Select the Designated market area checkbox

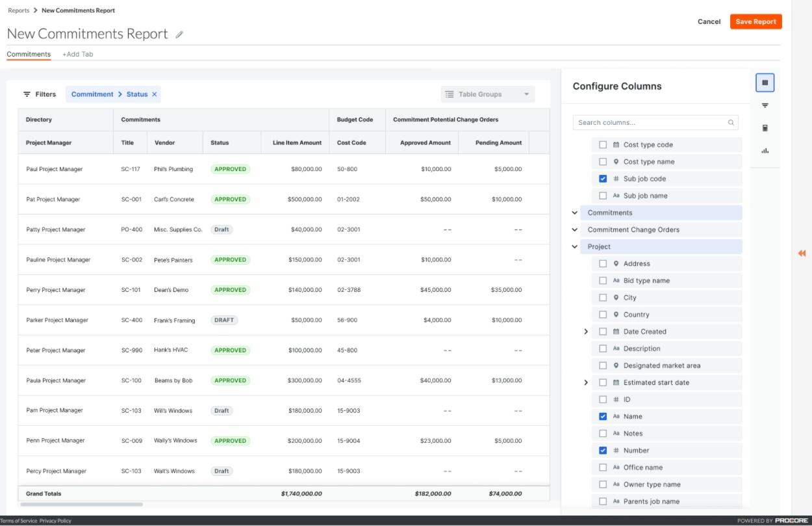coord(603,365)
